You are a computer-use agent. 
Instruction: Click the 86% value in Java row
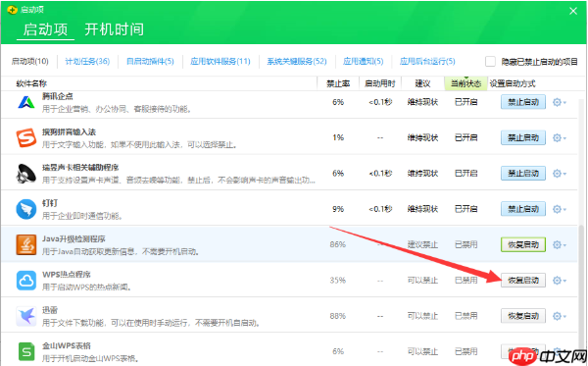coord(337,244)
